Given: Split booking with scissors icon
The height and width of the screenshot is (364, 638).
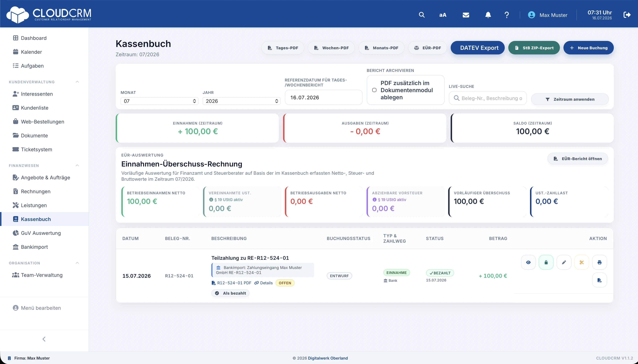Looking at the screenshot, I should (x=581, y=262).
